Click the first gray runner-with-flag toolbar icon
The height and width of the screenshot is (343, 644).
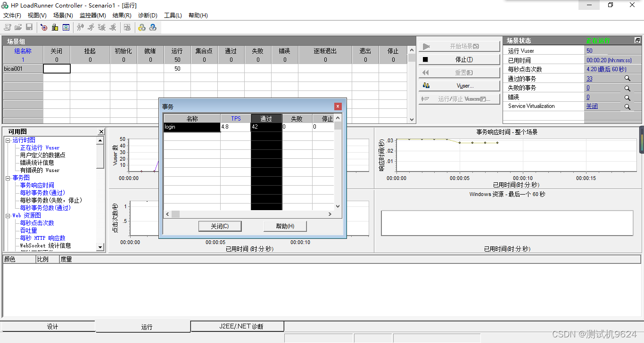(x=81, y=27)
